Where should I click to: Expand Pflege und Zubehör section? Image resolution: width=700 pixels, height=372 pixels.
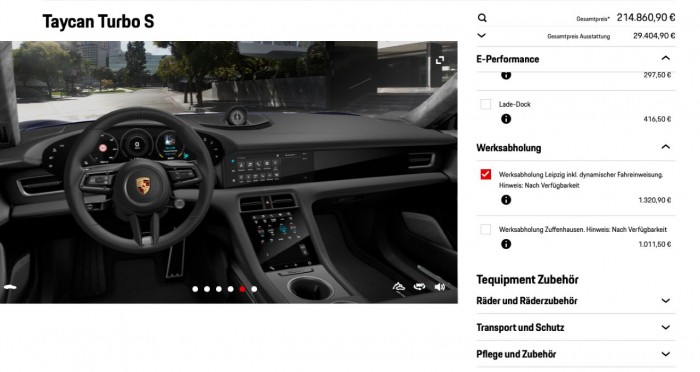click(665, 354)
